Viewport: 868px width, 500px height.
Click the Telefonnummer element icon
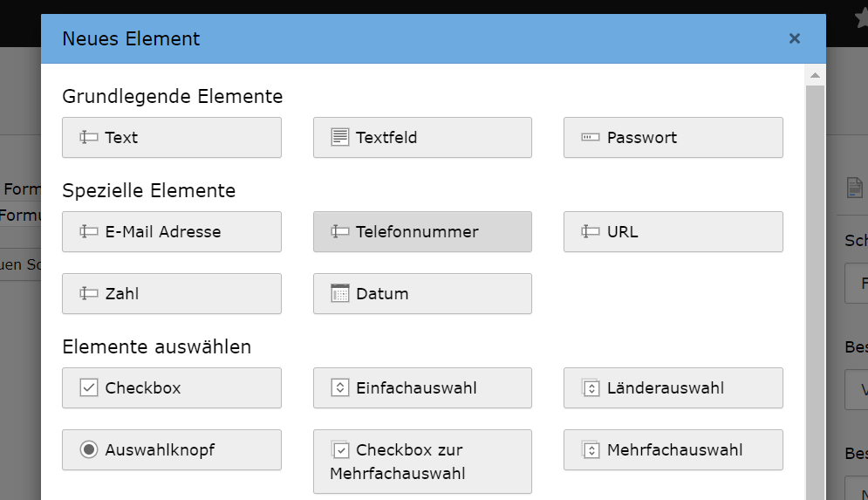(x=339, y=232)
